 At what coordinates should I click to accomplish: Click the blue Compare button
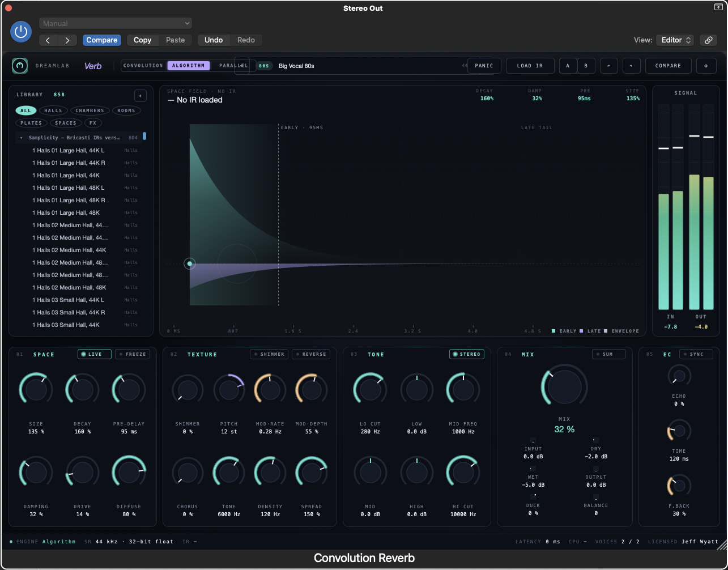coord(102,40)
